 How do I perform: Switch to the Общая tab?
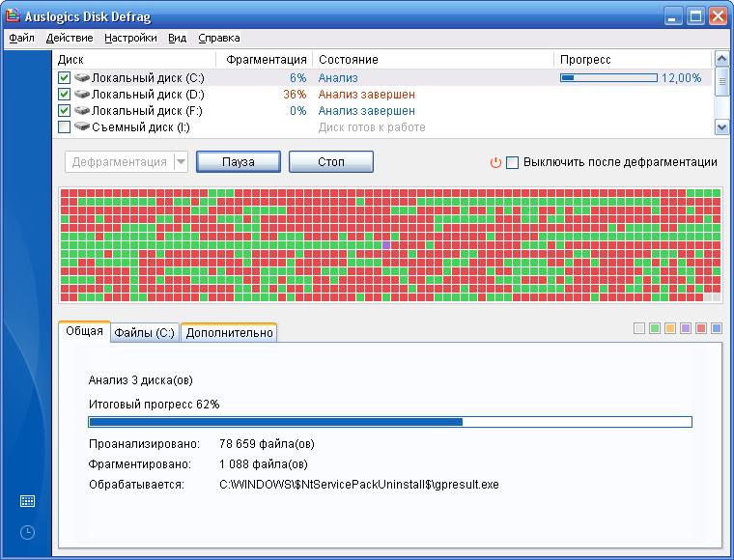84,331
